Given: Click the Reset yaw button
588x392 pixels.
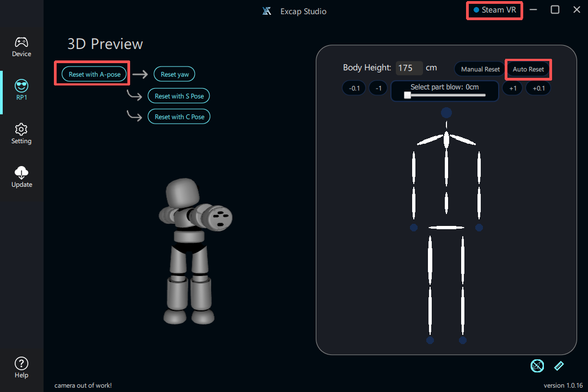Looking at the screenshot, I should 174,75.
